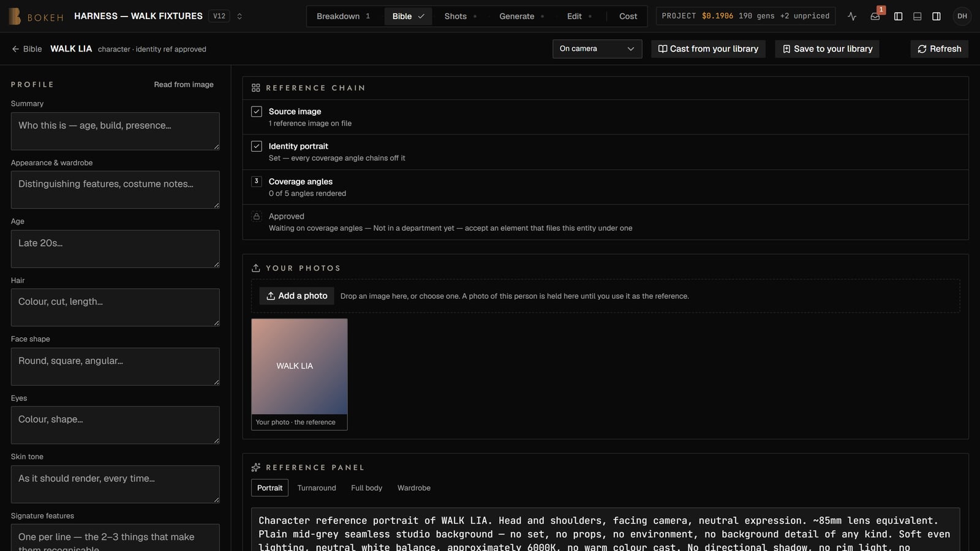Click Read from image link
980x551 pixels.
pyautogui.click(x=184, y=84)
